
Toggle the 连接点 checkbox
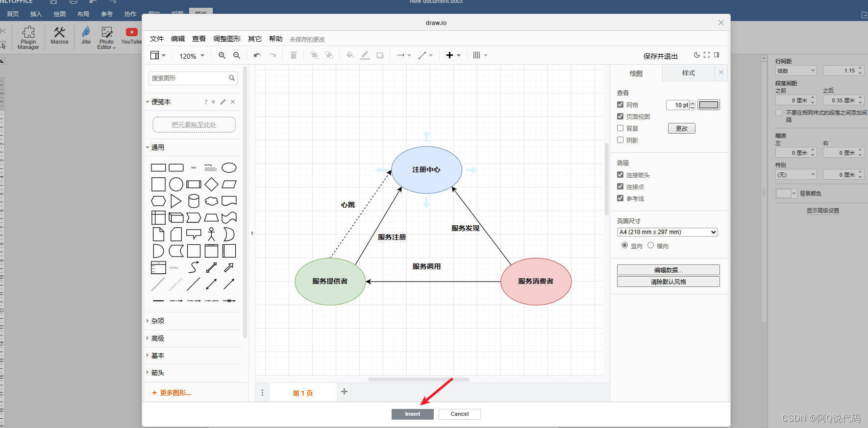pyautogui.click(x=620, y=187)
